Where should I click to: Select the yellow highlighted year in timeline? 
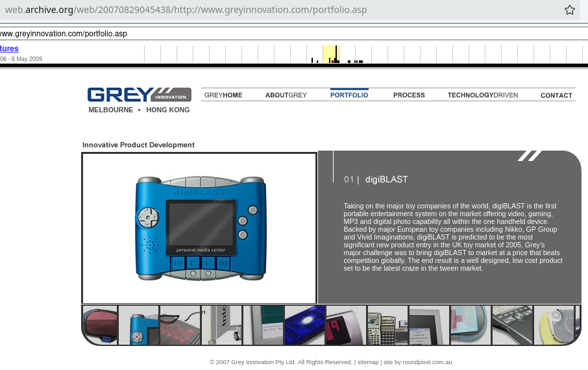pos(331,55)
